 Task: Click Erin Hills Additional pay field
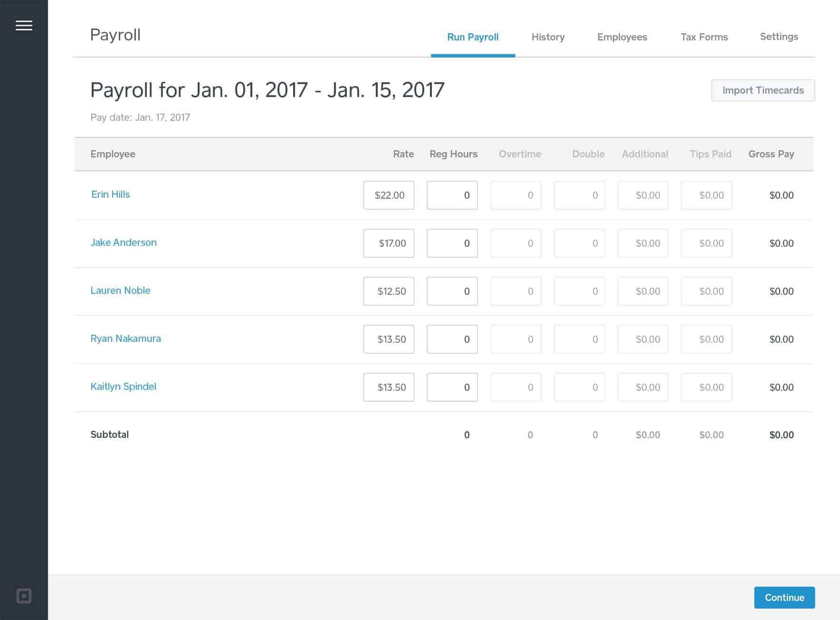click(643, 195)
